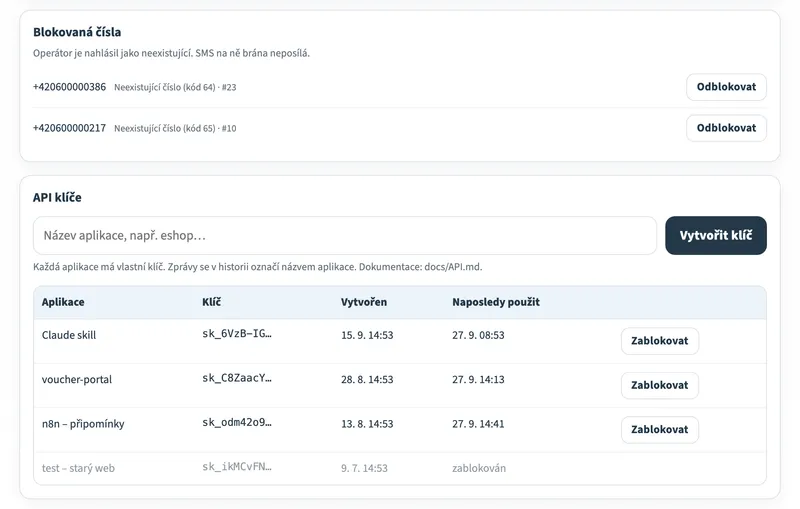Click the API klíče heading
Screen dimensions: 800x509
coord(57,197)
